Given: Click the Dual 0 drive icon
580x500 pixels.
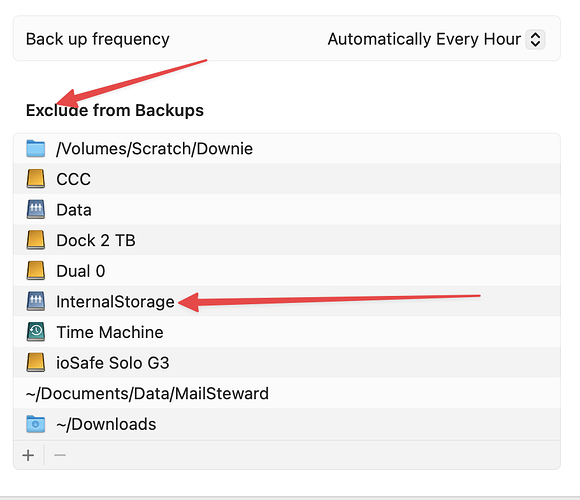Looking at the screenshot, I should (36, 271).
